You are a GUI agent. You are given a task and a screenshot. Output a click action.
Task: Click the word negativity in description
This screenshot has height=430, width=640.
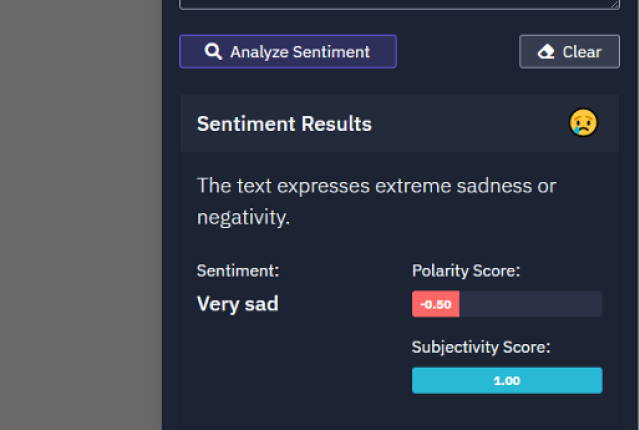(x=243, y=217)
